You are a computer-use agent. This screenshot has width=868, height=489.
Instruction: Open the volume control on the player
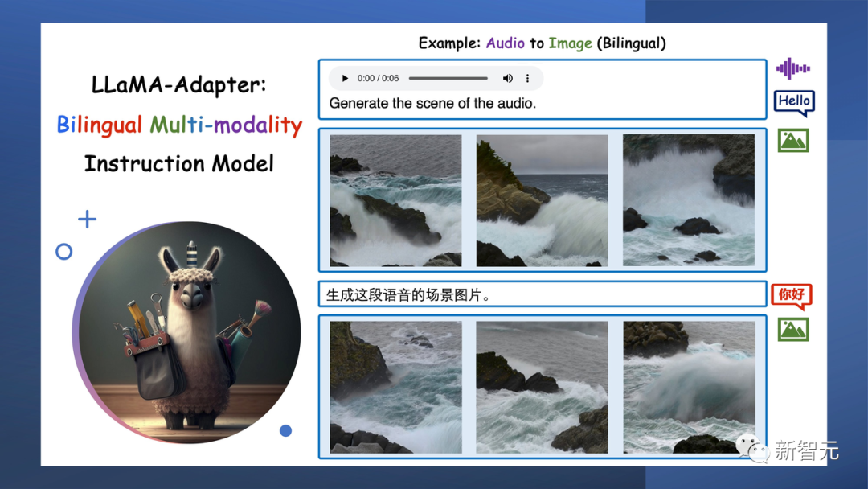[508, 78]
